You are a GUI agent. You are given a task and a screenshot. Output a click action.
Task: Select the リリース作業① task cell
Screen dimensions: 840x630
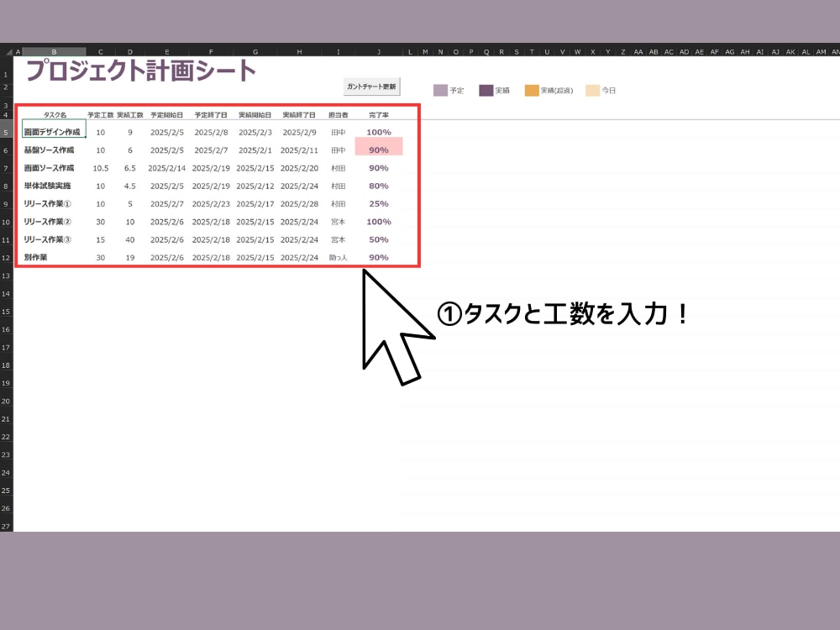click(47, 203)
